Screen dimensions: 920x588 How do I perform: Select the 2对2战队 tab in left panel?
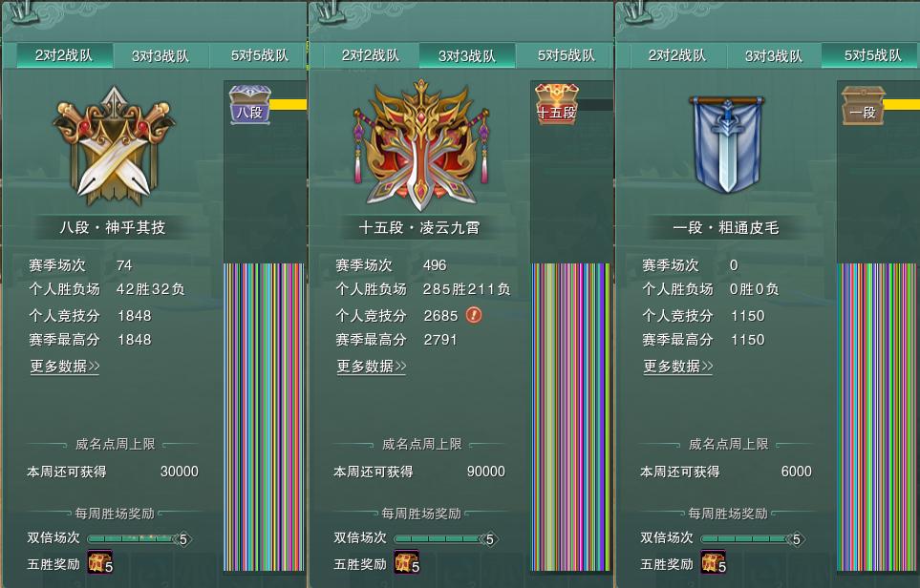64,55
